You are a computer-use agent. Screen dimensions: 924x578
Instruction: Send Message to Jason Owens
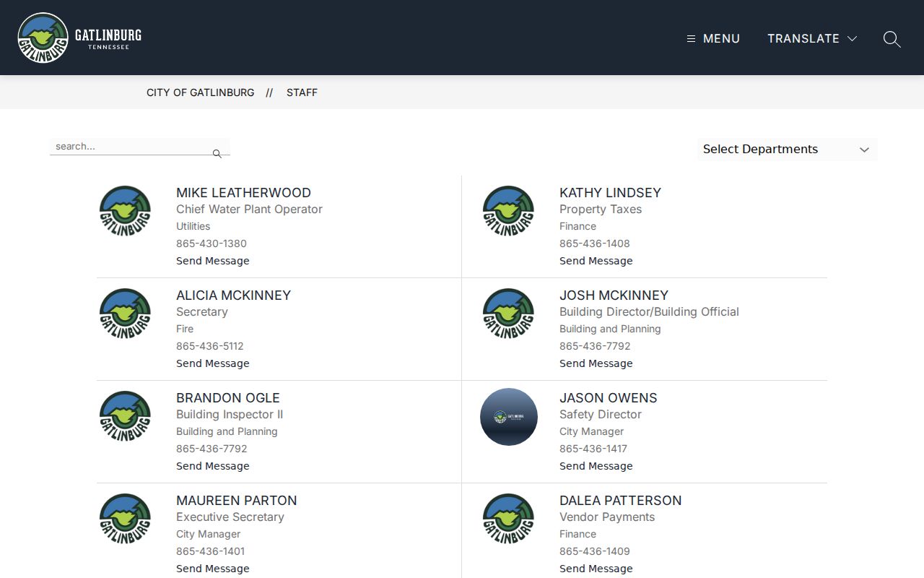(596, 466)
